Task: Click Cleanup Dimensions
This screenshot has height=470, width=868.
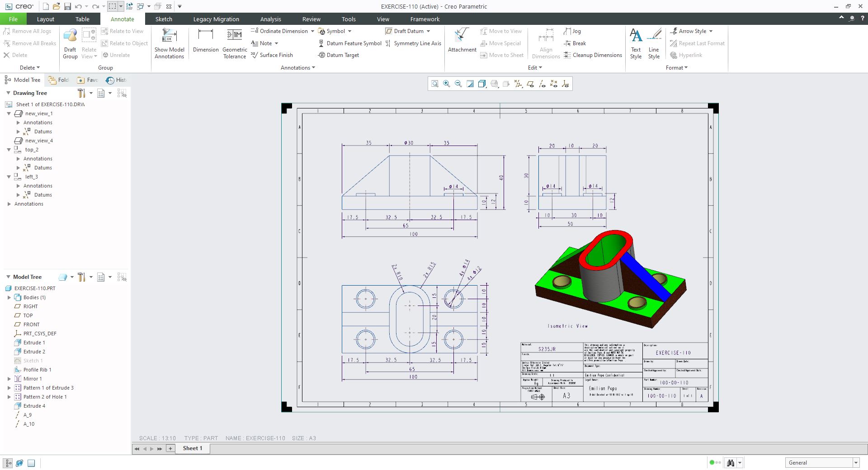Action: 593,55
